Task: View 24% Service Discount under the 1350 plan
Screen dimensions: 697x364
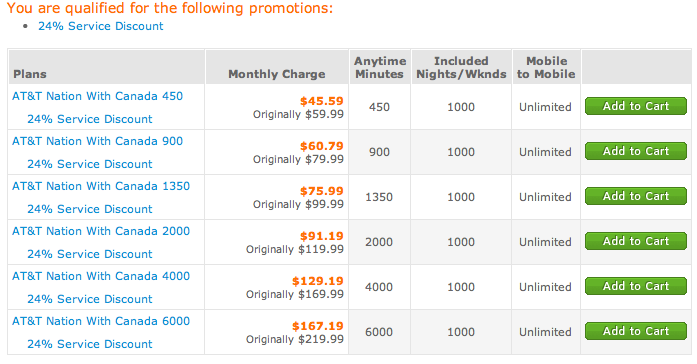Action: point(90,209)
